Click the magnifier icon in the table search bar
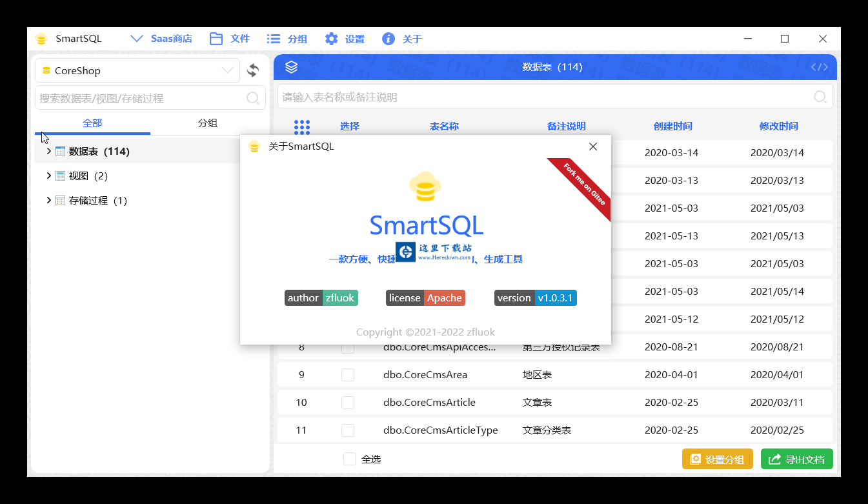 820,97
